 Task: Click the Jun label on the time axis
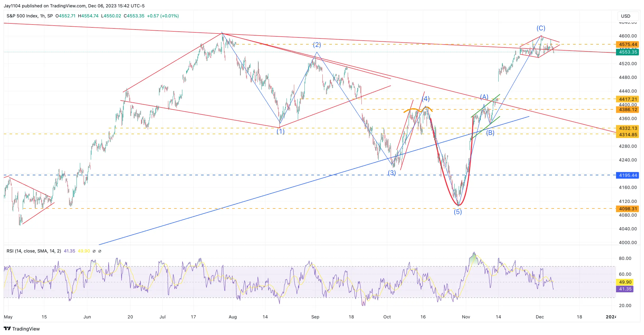(87, 317)
